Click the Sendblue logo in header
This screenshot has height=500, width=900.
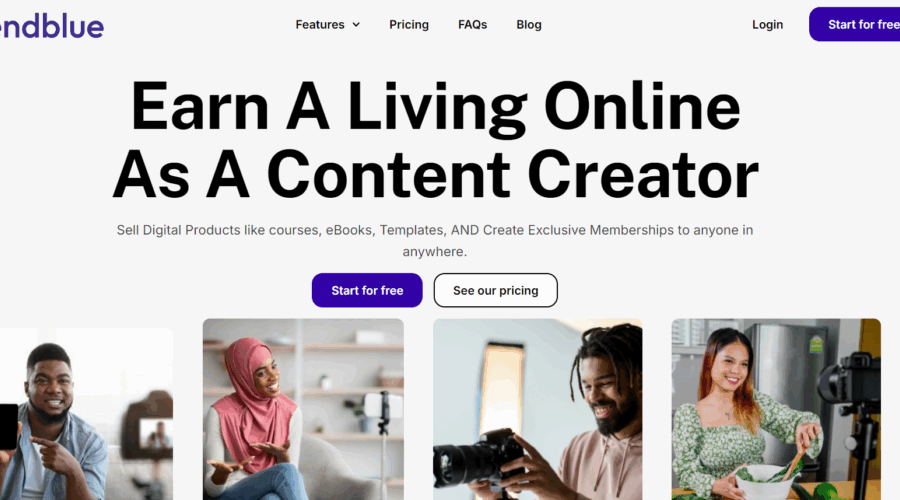tap(52, 26)
